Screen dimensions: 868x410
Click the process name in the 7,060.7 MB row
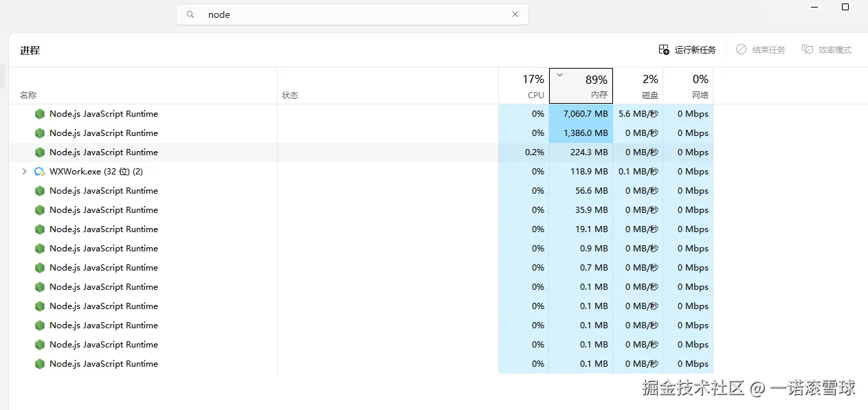[x=104, y=114]
